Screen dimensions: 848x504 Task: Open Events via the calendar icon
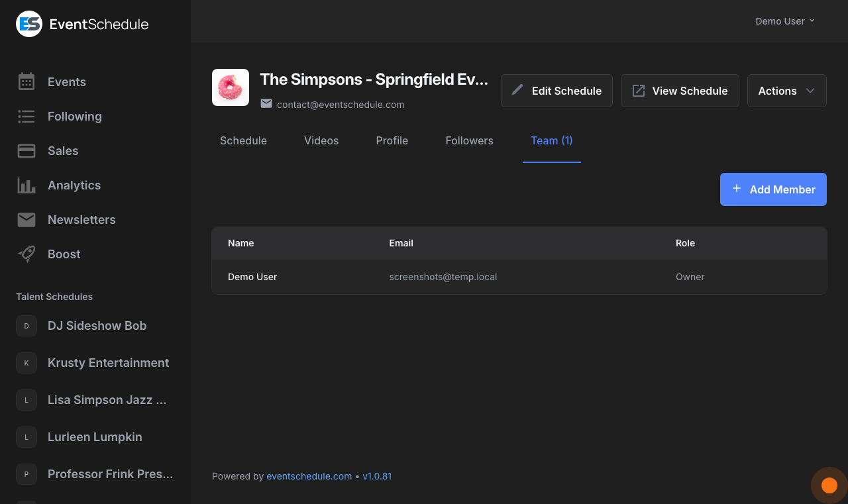tap(26, 82)
